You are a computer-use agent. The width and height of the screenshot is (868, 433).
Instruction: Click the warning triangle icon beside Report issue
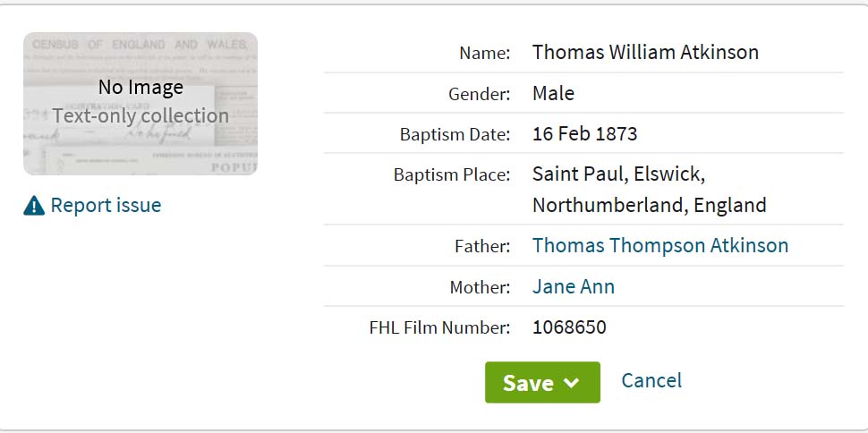(34, 206)
